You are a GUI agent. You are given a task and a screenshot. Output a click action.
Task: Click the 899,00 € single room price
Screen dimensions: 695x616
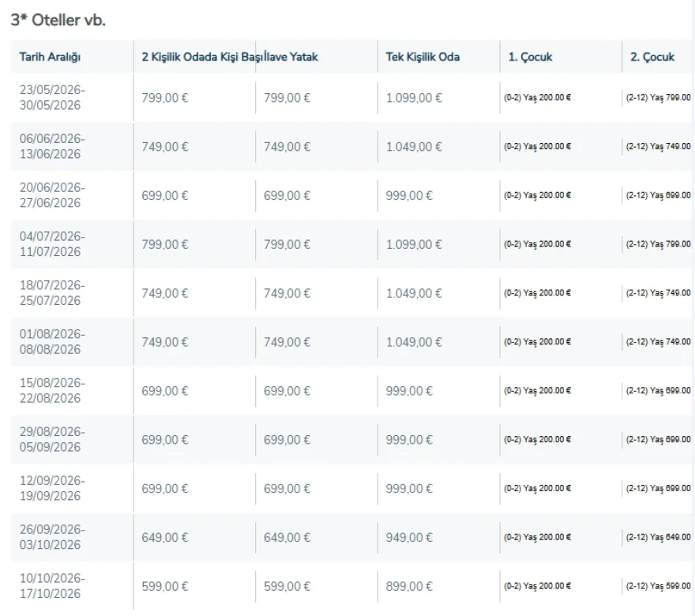tap(409, 587)
